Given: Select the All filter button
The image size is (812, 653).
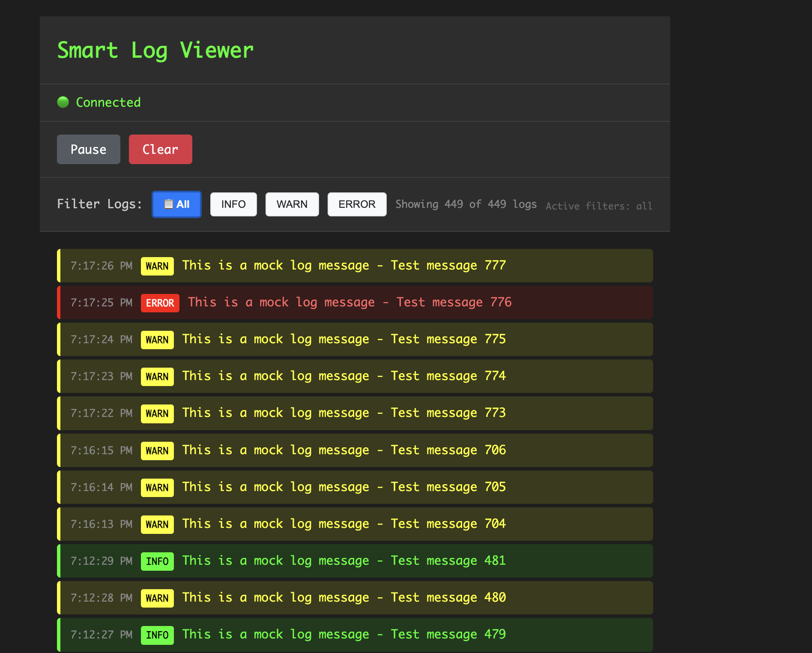Looking at the screenshot, I should tap(176, 204).
